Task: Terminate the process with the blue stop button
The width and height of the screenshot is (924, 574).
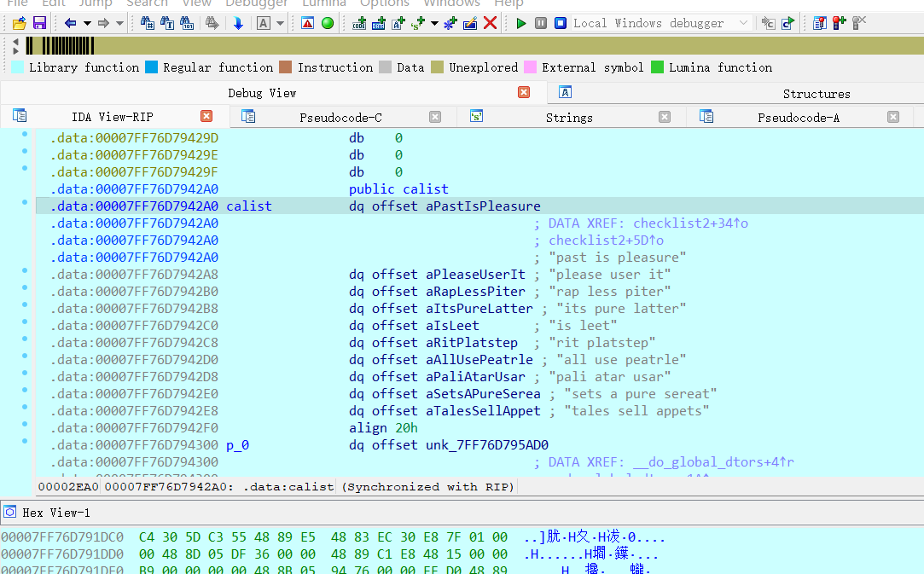Action: pos(561,23)
